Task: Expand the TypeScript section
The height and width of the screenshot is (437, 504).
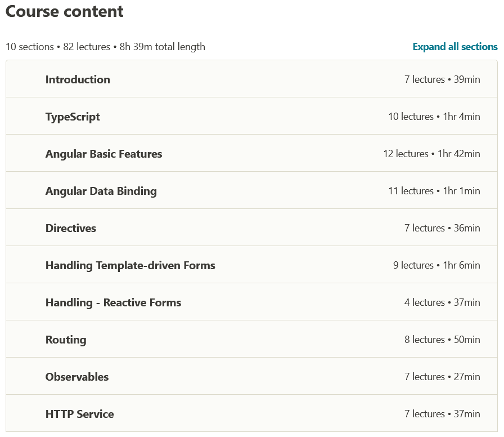Action: tap(251, 116)
